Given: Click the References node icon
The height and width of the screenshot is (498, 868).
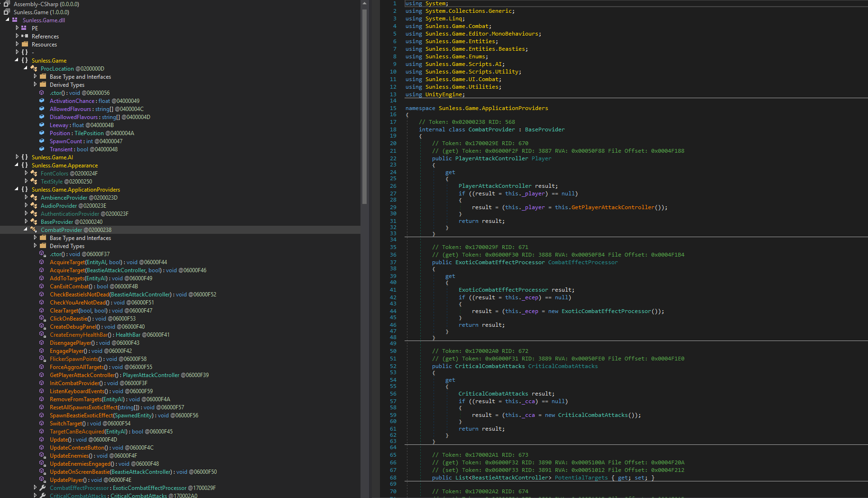Looking at the screenshot, I should (x=24, y=36).
